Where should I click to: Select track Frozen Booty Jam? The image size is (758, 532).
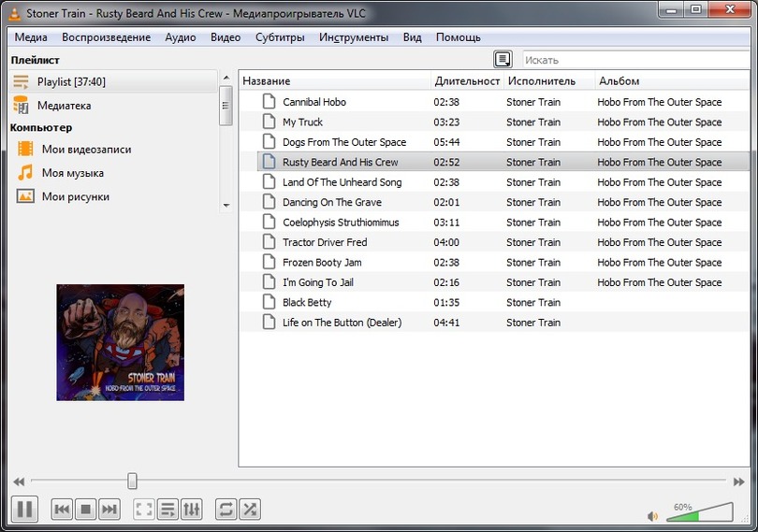pyautogui.click(x=322, y=263)
